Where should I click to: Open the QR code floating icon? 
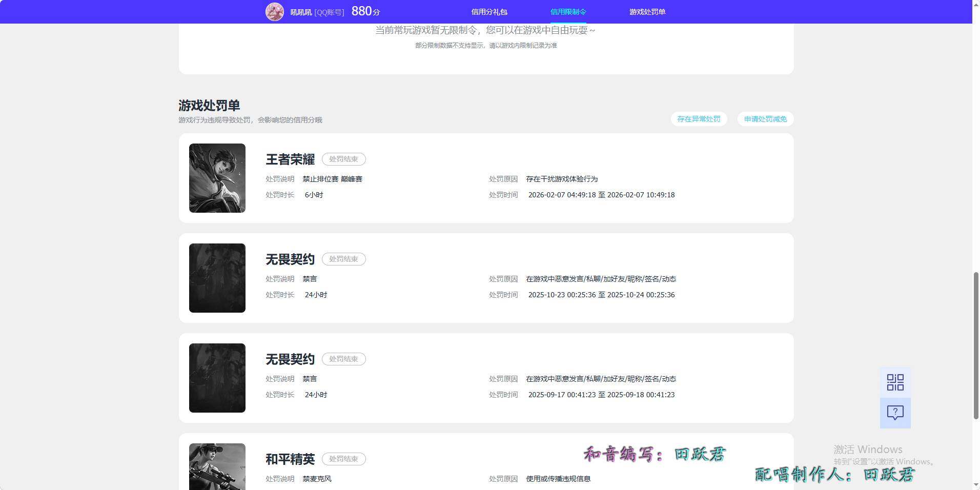[895, 382]
